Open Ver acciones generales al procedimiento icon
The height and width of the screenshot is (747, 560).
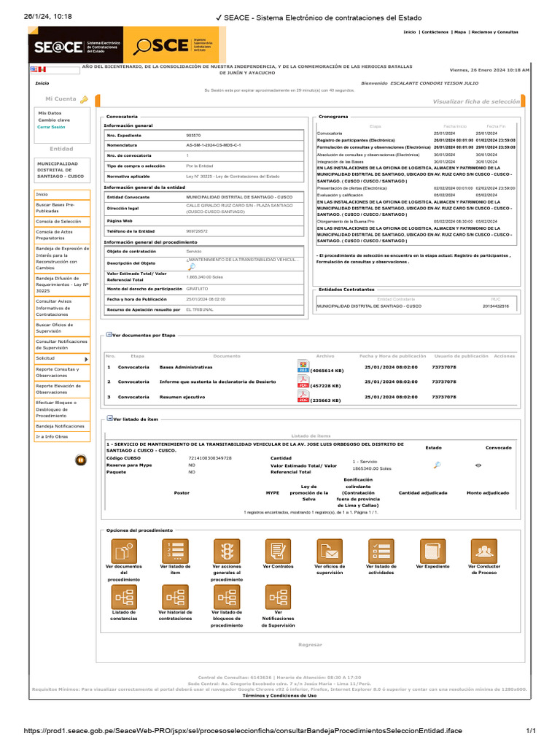pos(227,551)
